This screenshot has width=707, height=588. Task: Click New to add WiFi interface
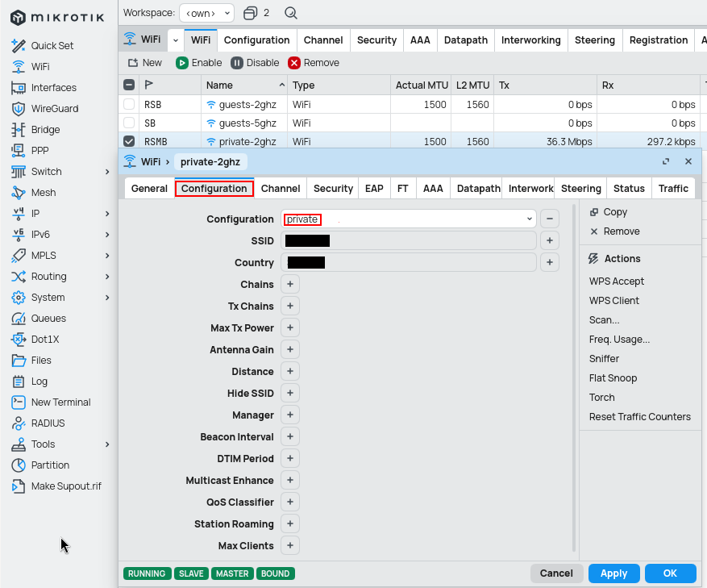[x=145, y=63]
